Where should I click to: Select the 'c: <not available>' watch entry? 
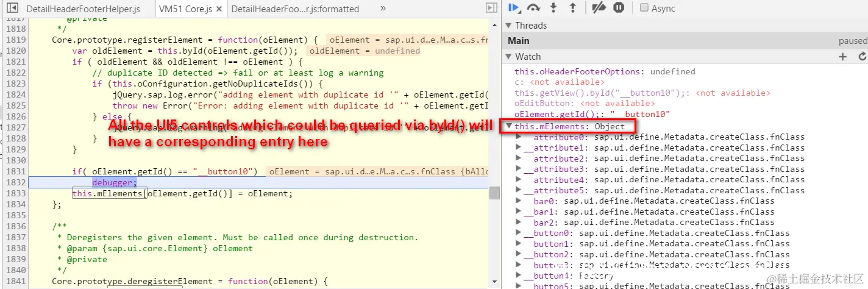point(559,82)
